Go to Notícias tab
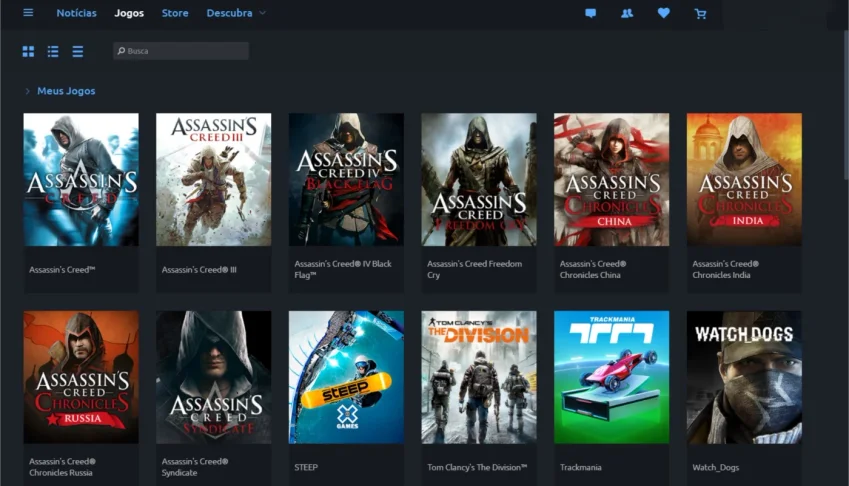 click(x=76, y=13)
